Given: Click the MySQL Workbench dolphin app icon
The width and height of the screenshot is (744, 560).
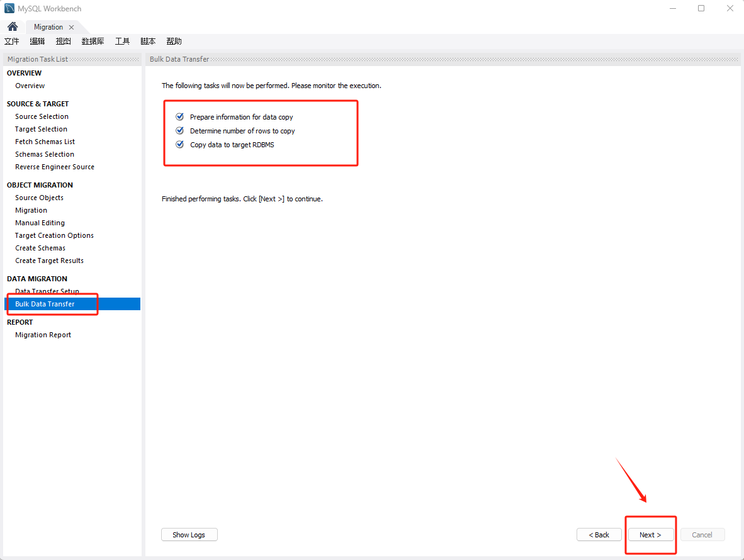Looking at the screenshot, I should pyautogui.click(x=9, y=9).
